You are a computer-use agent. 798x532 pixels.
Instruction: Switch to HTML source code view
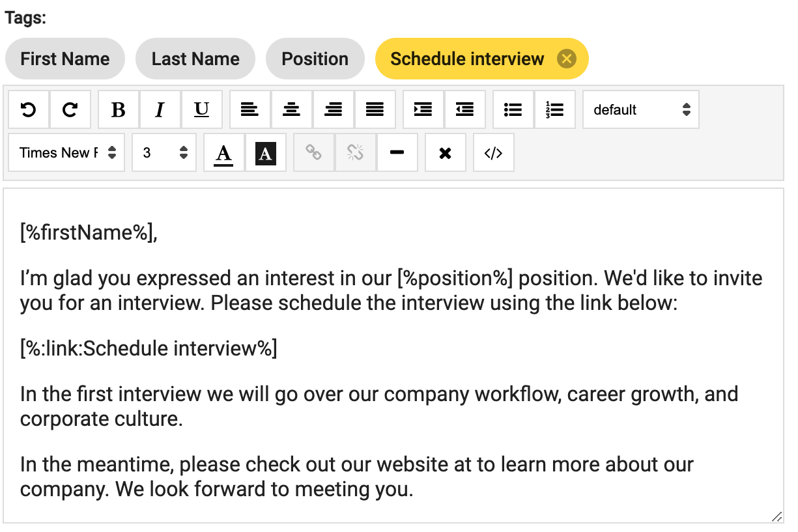493,153
